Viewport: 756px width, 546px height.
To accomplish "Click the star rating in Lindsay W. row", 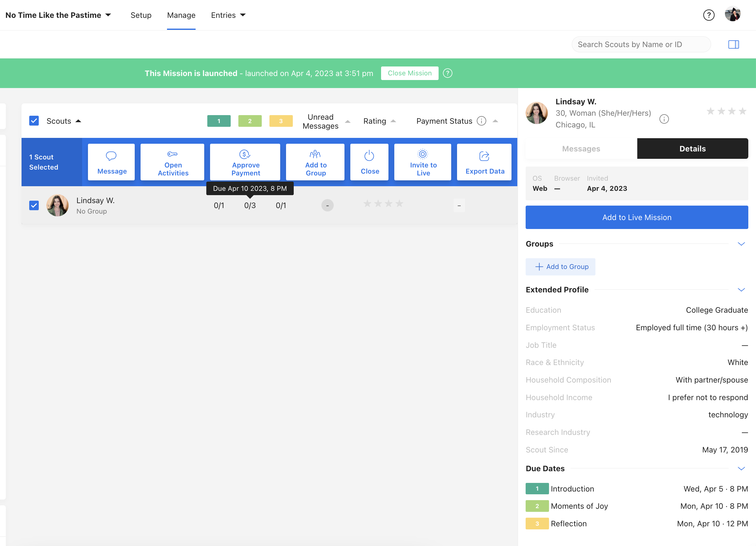I will point(383,203).
